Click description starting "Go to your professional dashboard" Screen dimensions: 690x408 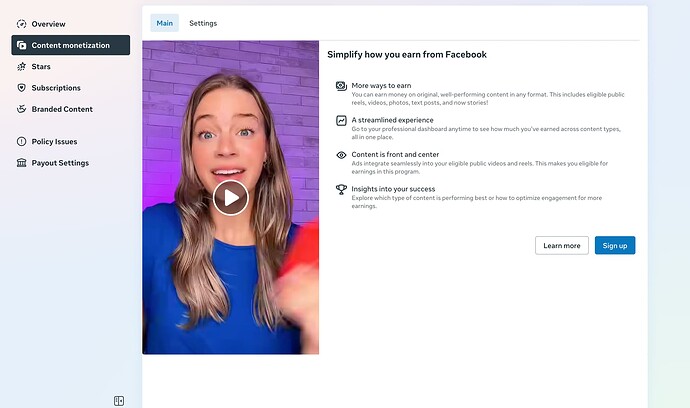point(486,133)
